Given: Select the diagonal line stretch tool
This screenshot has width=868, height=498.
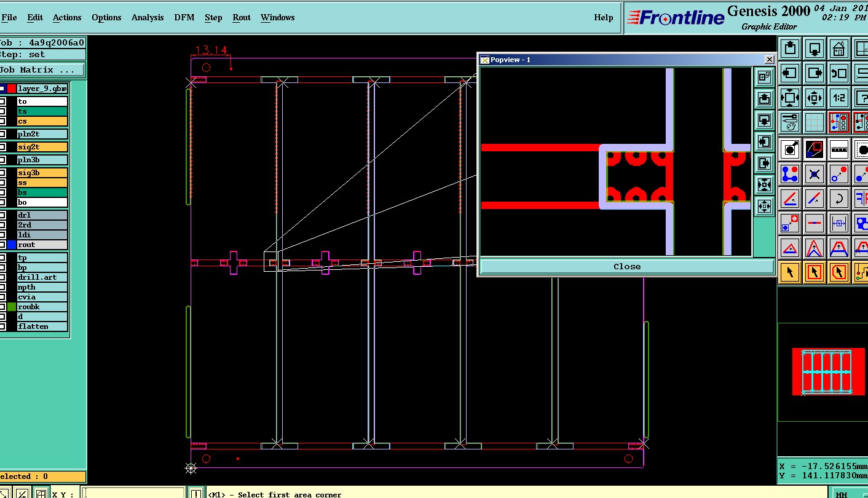Looking at the screenshot, I should (815, 199).
